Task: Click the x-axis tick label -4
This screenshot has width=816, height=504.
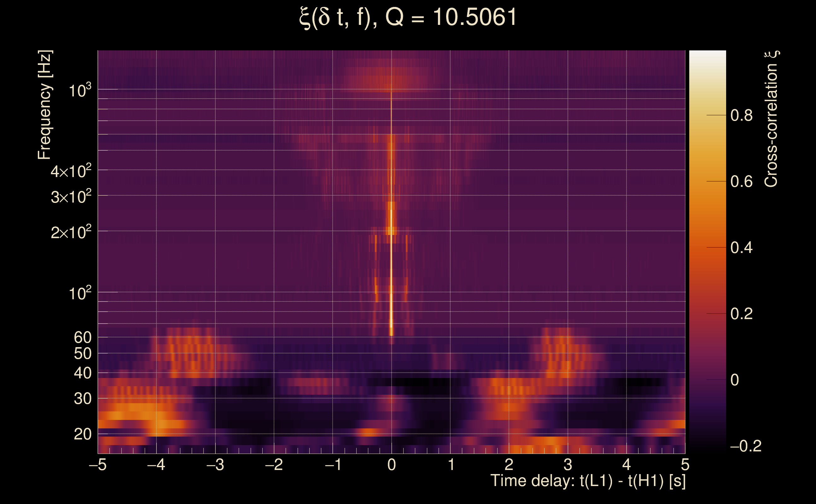Action: (x=156, y=465)
